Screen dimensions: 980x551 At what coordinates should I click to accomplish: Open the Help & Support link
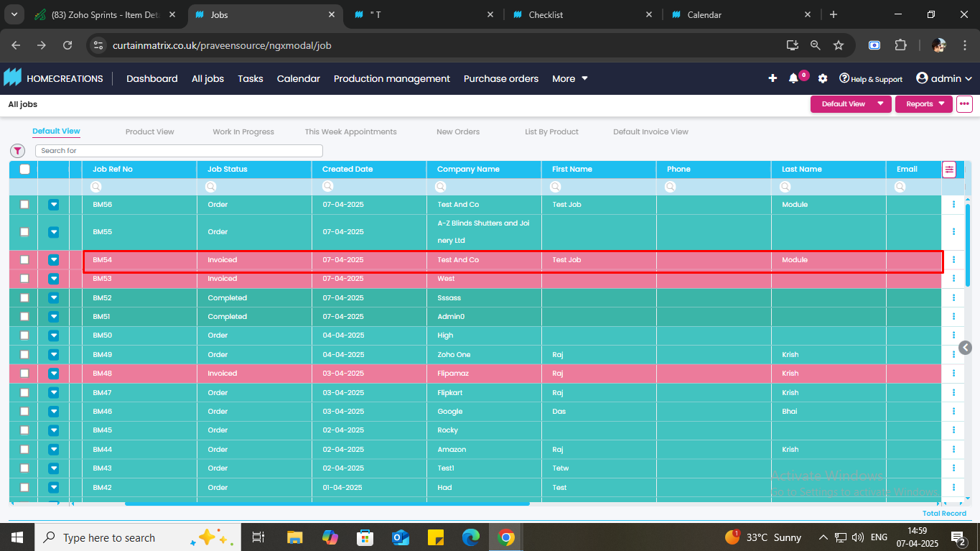pos(871,79)
